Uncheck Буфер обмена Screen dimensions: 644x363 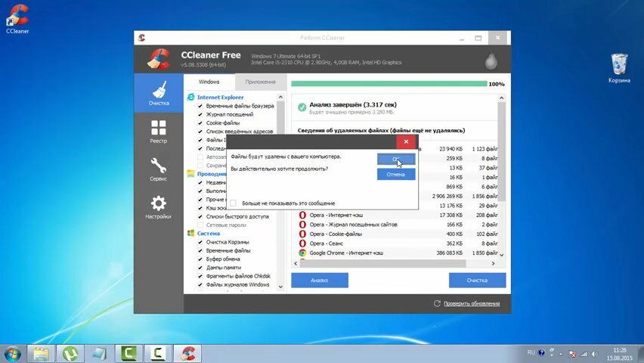point(200,259)
